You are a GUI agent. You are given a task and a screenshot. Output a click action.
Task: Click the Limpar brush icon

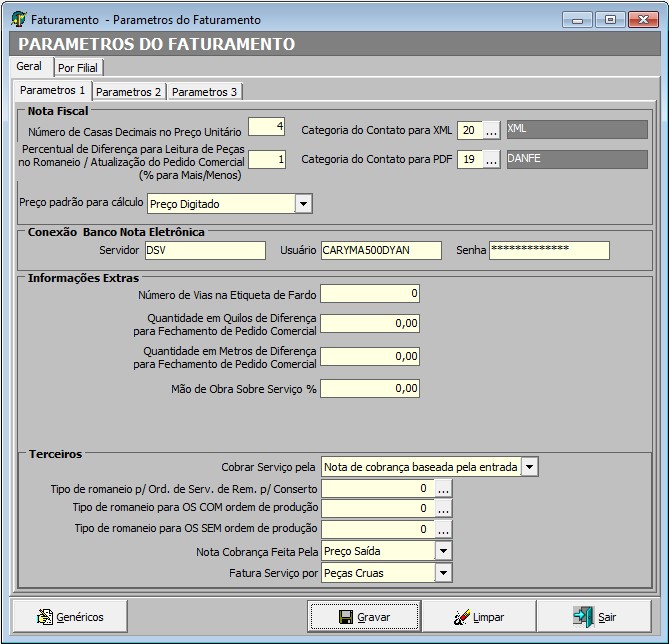pyautogui.click(x=461, y=617)
